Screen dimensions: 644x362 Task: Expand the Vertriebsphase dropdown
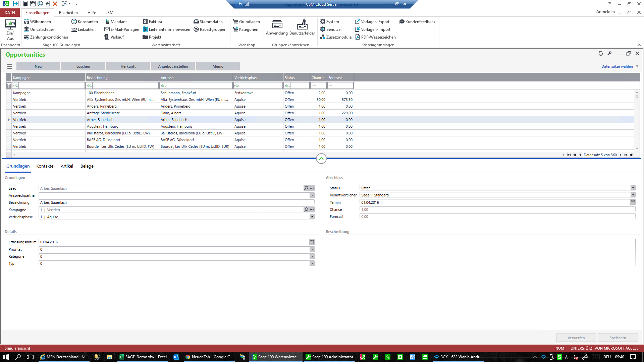pos(312,217)
